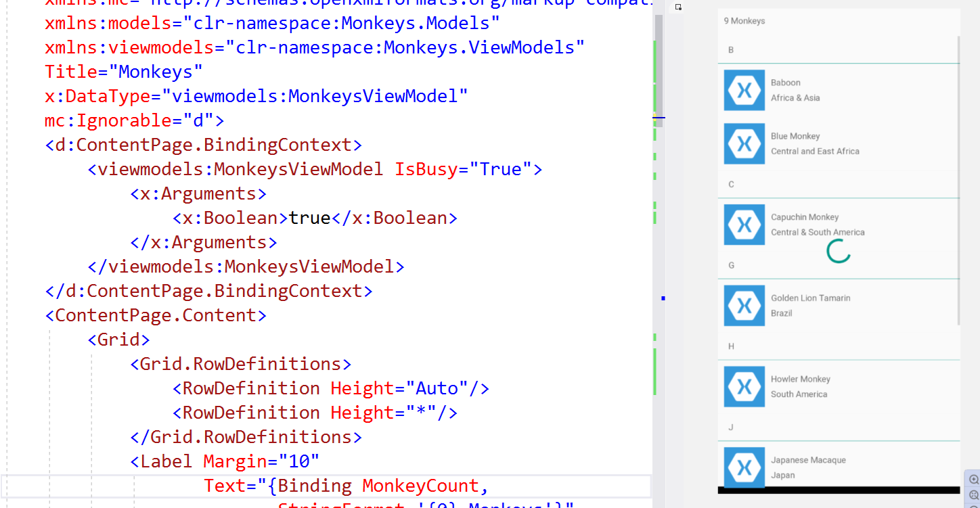980x508 pixels.
Task: Click the mc:Ignorable="d" line
Action: click(x=134, y=120)
